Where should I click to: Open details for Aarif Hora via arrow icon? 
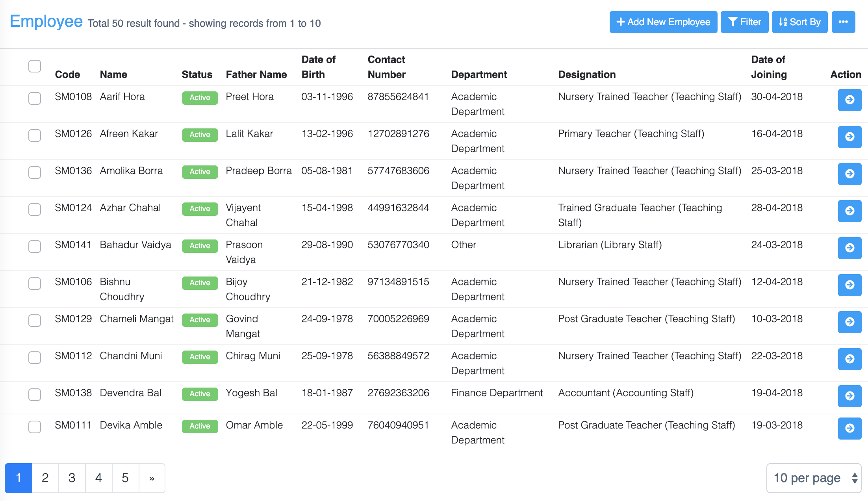click(x=849, y=100)
